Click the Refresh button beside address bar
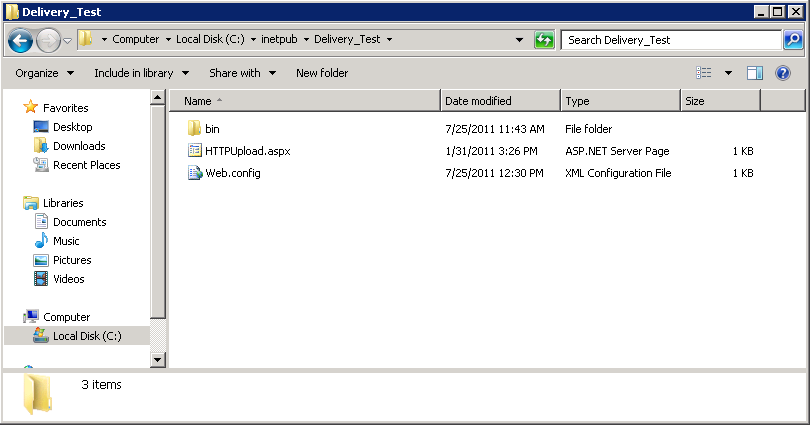Image resolution: width=810 pixels, height=425 pixels. 544,40
